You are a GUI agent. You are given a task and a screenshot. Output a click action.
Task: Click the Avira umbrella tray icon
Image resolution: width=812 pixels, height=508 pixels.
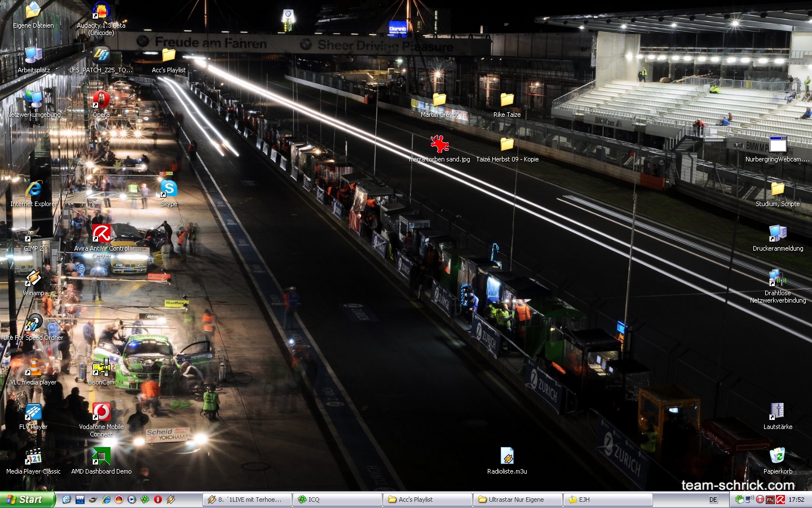tap(780, 500)
